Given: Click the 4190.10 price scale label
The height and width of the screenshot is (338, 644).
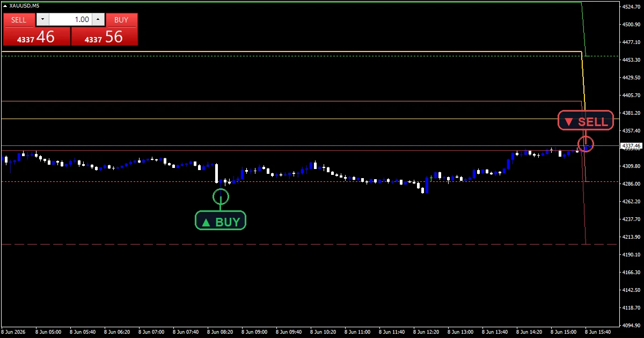Looking at the screenshot, I should (x=630, y=255).
